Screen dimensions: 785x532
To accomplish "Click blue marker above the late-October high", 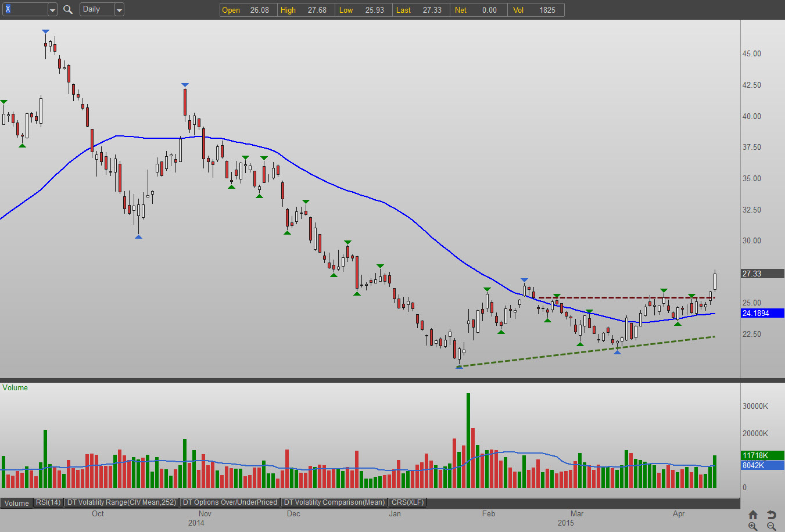I will [185, 85].
